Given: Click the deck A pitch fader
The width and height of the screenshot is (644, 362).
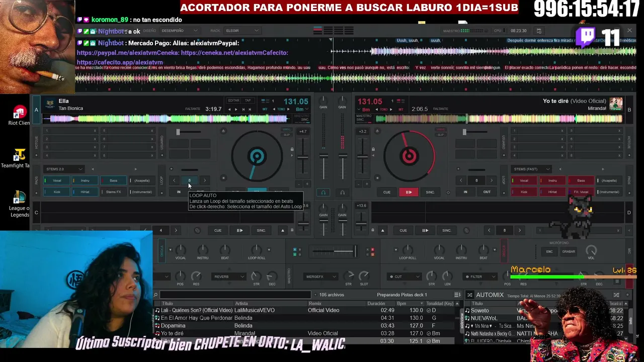Looking at the screenshot, I should [303, 157].
